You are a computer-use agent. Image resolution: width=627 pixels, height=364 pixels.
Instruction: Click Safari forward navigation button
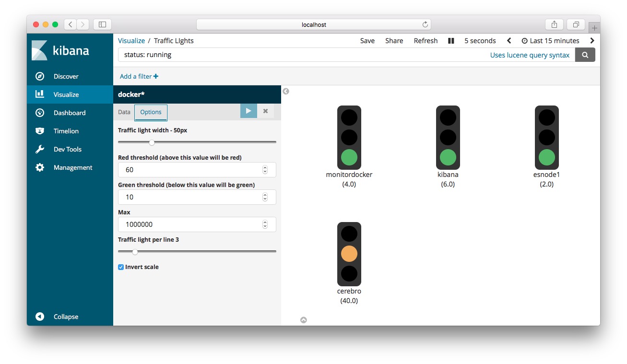point(83,24)
